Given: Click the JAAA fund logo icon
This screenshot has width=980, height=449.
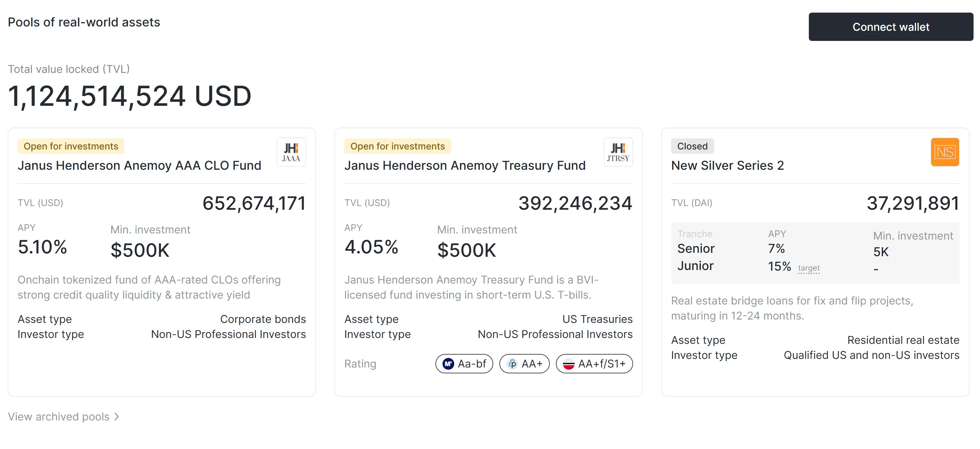Looking at the screenshot, I should tap(291, 152).
